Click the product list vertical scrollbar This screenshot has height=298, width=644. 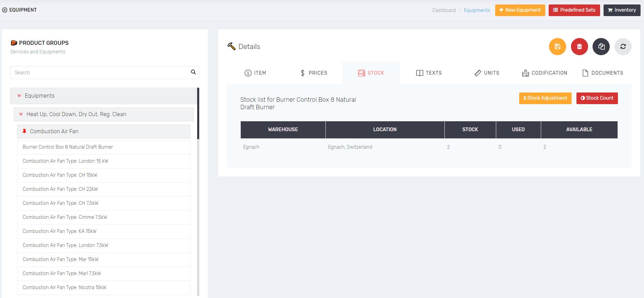click(198, 113)
